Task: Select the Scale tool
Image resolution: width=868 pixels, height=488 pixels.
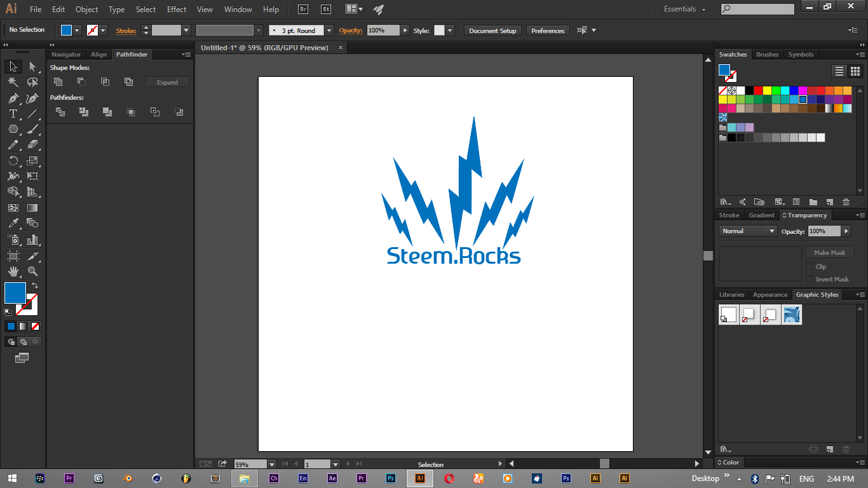Action: coord(32,161)
